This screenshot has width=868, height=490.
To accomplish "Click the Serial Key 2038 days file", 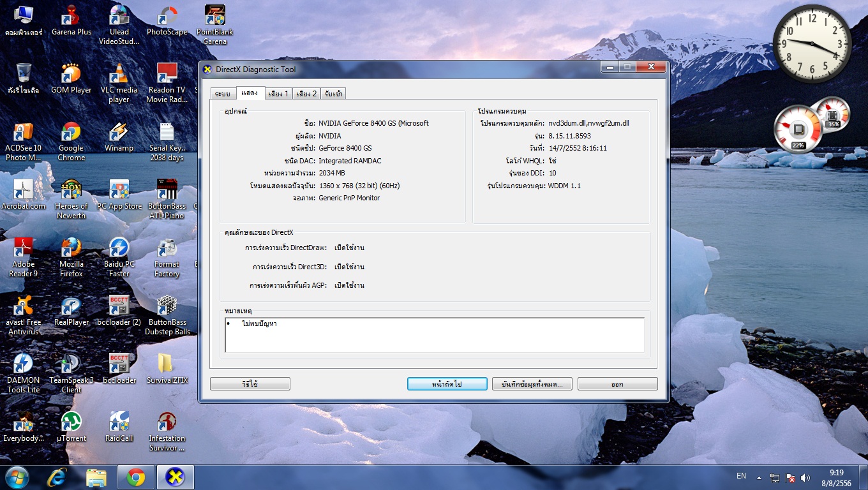I will pos(167,141).
